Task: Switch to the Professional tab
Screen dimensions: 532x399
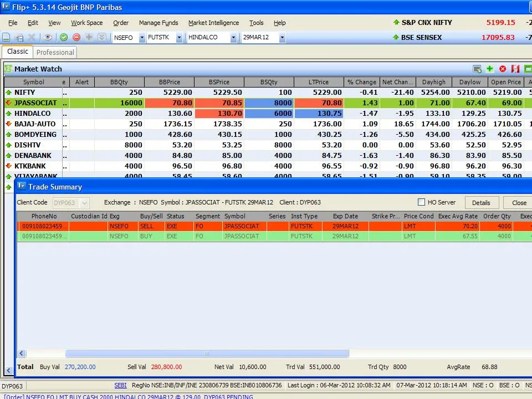Action: tap(55, 52)
